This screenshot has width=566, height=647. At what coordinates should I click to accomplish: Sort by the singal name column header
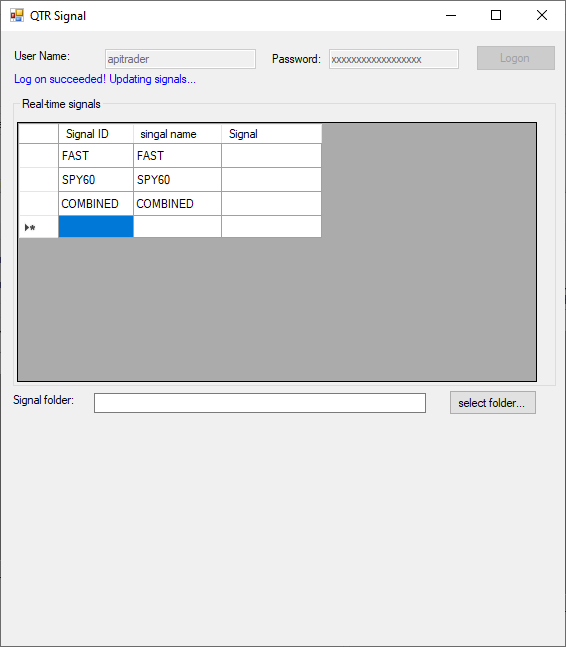[x=177, y=134]
